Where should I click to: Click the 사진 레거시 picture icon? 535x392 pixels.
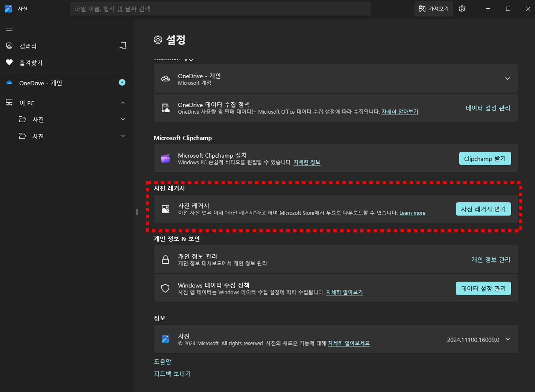pyautogui.click(x=166, y=209)
